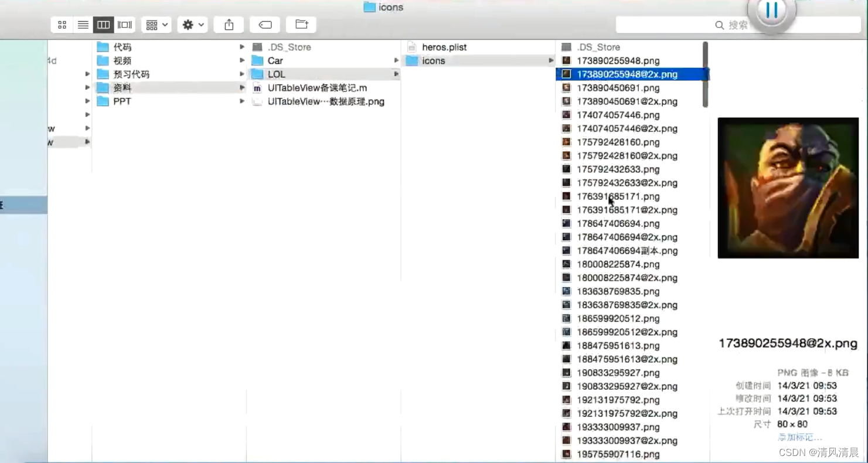Select UITableView…数据原理.png file
This screenshot has width=868, height=463.
tap(326, 101)
